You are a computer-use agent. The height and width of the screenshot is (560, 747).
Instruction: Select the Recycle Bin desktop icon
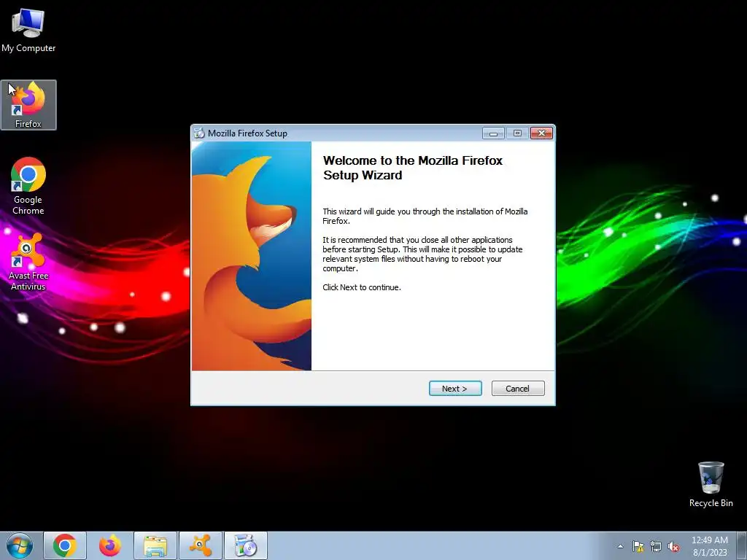[x=711, y=484]
